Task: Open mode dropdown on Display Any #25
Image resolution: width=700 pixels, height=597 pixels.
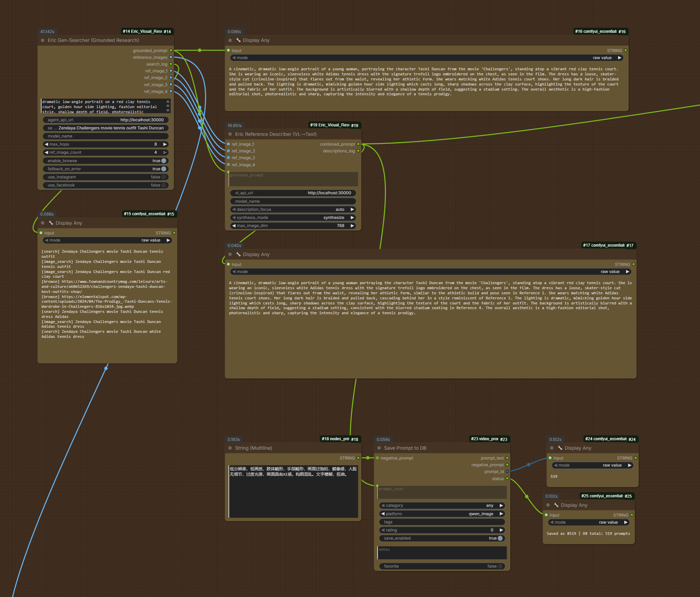Action: click(x=589, y=522)
